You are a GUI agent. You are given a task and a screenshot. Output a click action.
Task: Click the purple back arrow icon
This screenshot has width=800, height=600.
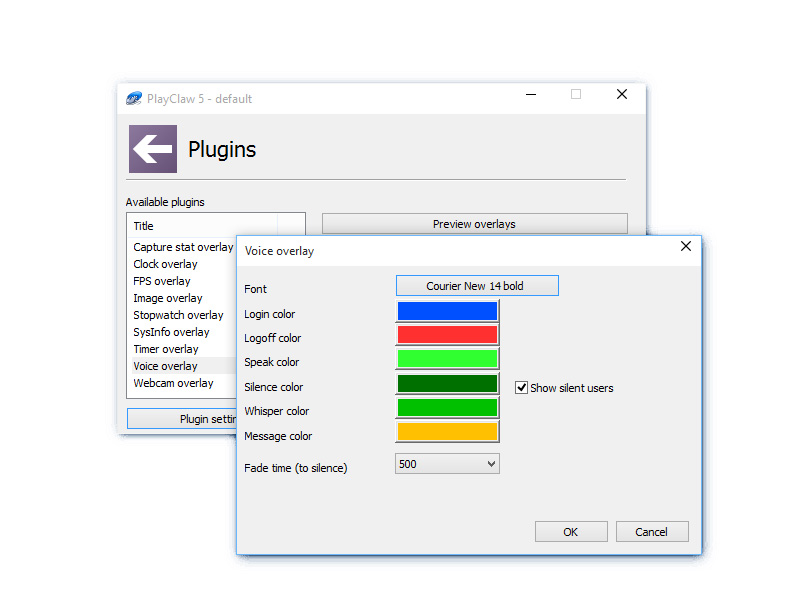[153, 149]
